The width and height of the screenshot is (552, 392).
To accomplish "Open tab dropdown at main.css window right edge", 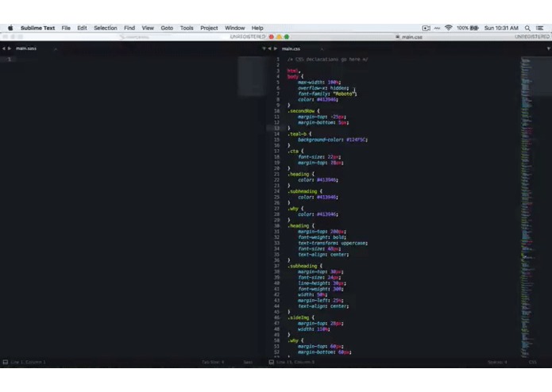I will pos(549,48).
